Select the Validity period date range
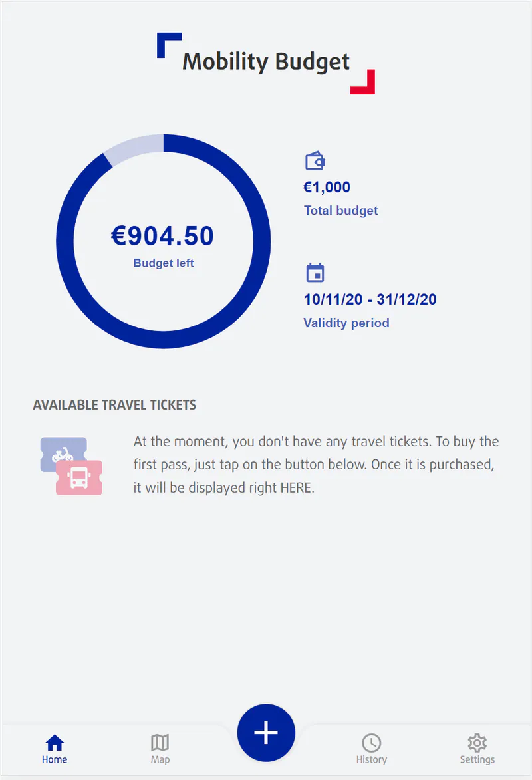This screenshot has height=780, width=532. pyautogui.click(x=370, y=299)
